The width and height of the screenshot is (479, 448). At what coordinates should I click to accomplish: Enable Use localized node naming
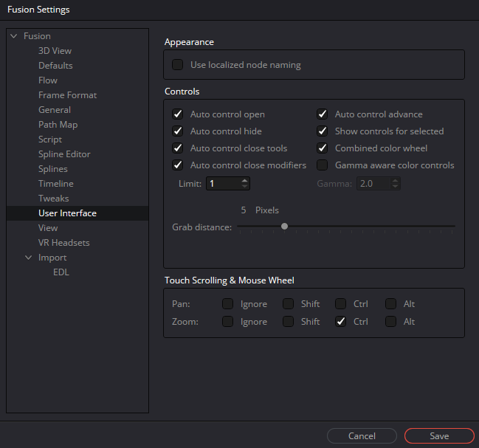pos(178,65)
